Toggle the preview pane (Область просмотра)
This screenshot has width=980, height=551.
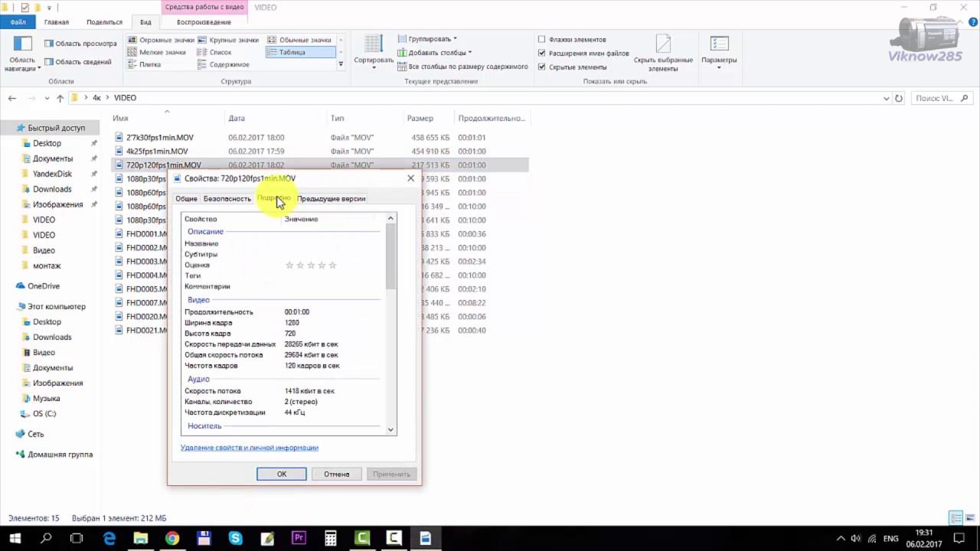point(80,44)
